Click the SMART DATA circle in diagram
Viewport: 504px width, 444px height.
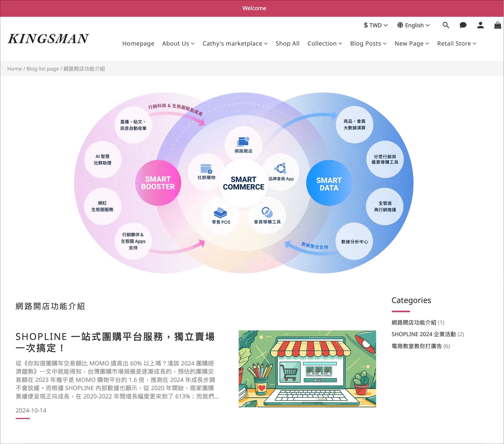(x=329, y=183)
